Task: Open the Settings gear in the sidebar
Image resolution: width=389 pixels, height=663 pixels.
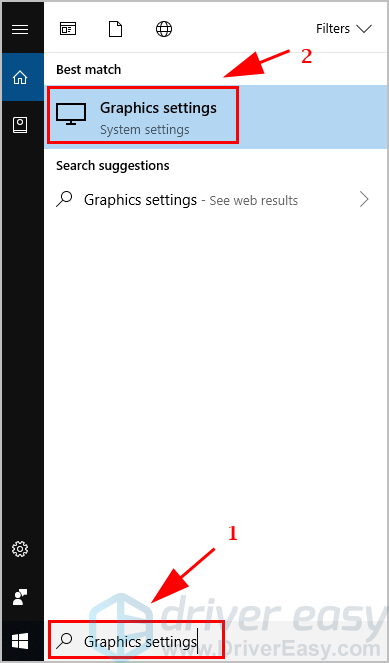Action: [x=20, y=549]
